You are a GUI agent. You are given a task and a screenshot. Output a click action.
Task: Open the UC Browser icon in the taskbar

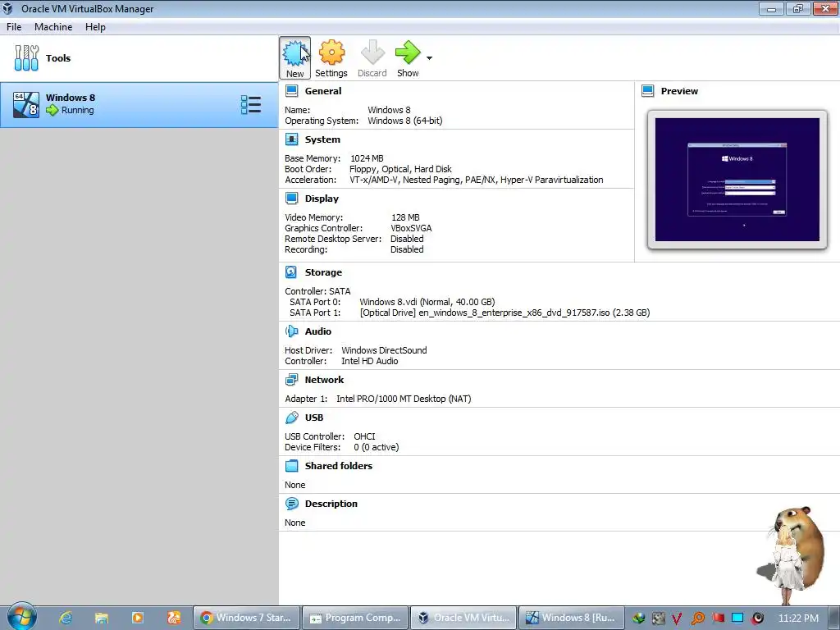coord(174,618)
